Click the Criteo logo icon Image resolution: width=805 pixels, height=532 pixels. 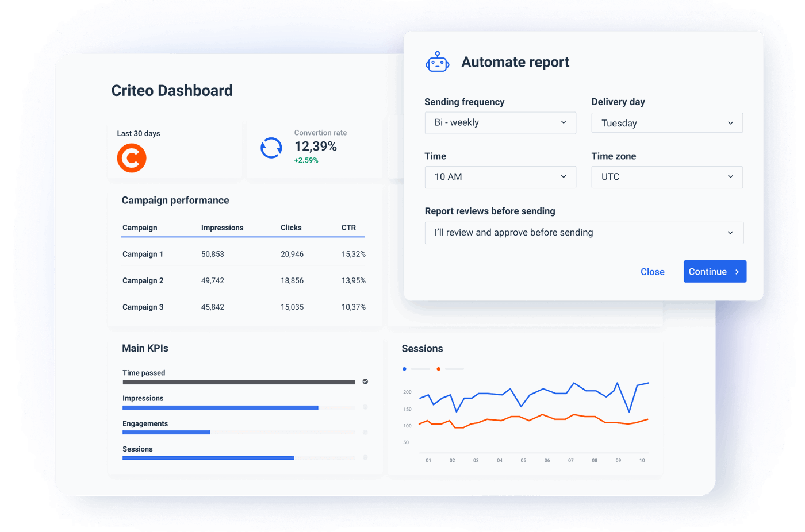pyautogui.click(x=131, y=157)
